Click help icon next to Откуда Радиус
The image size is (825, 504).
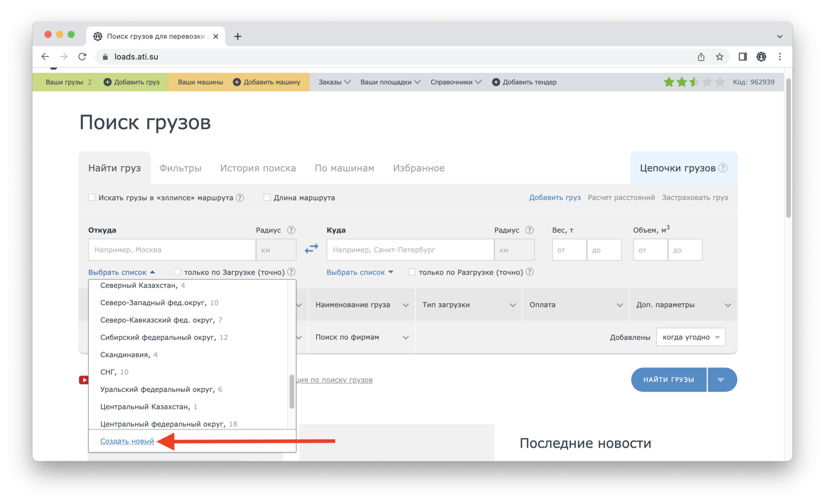click(x=291, y=230)
